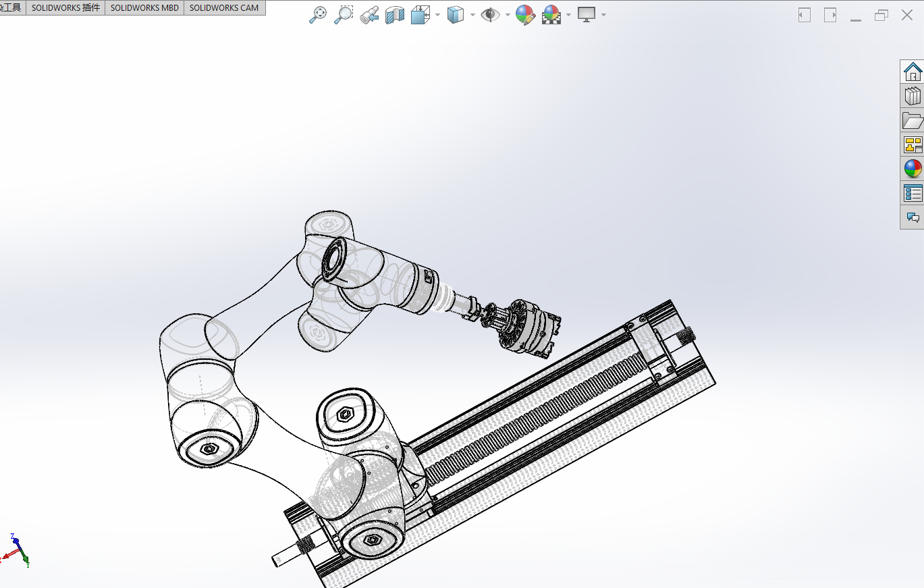Expand the Apply Scene dropdown arrow

(570, 15)
